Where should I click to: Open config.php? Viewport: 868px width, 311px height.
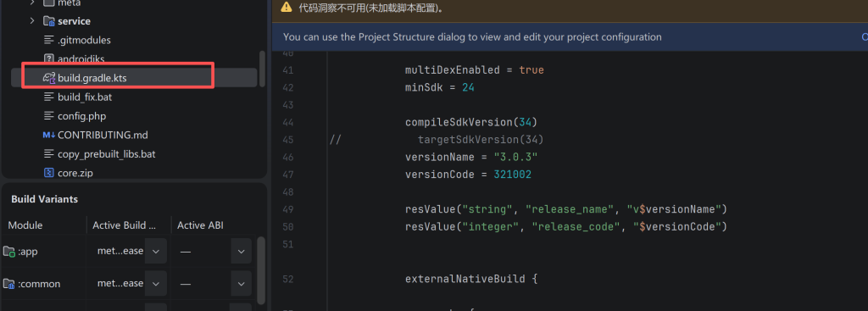pyautogui.click(x=82, y=116)
